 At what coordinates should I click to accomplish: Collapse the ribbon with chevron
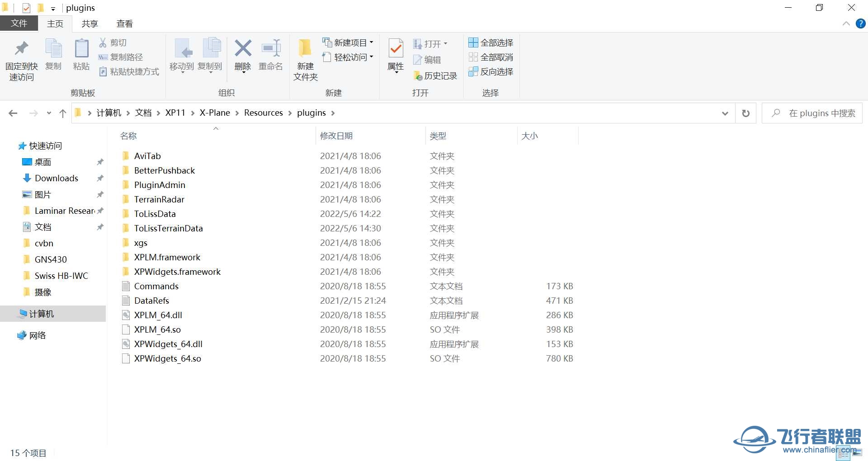pos(846,24)
